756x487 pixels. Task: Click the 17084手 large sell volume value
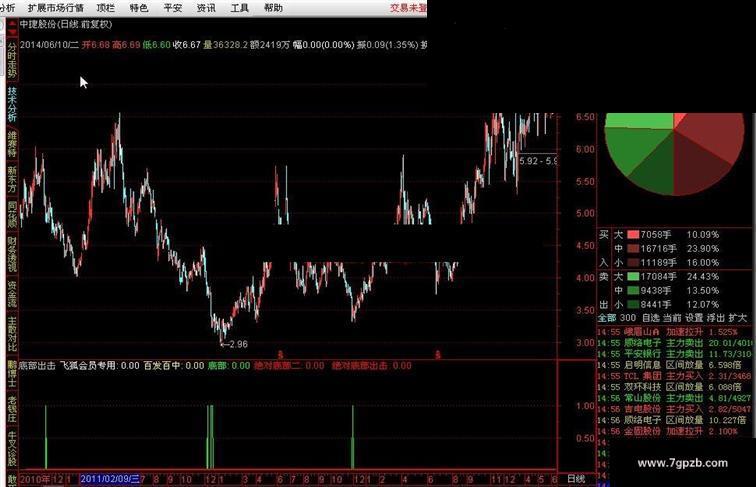659,277
